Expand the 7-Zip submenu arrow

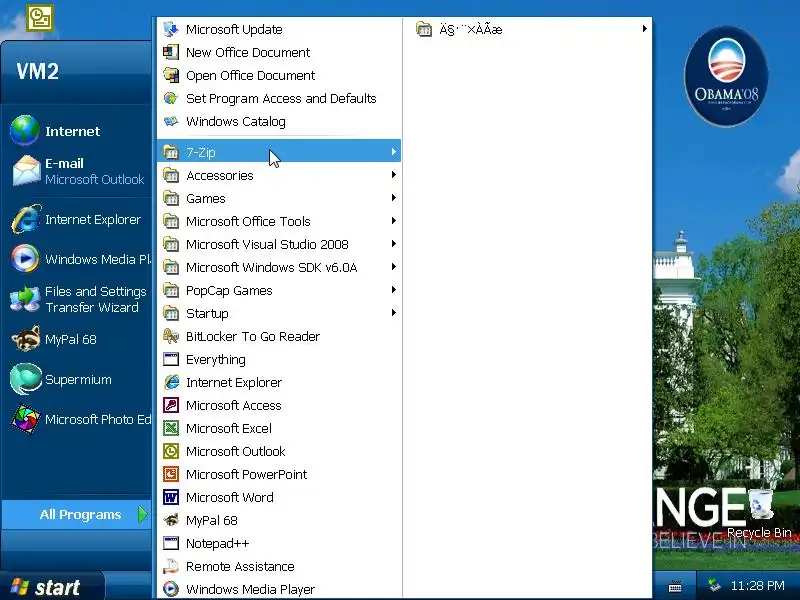click(x=393, y=152)
